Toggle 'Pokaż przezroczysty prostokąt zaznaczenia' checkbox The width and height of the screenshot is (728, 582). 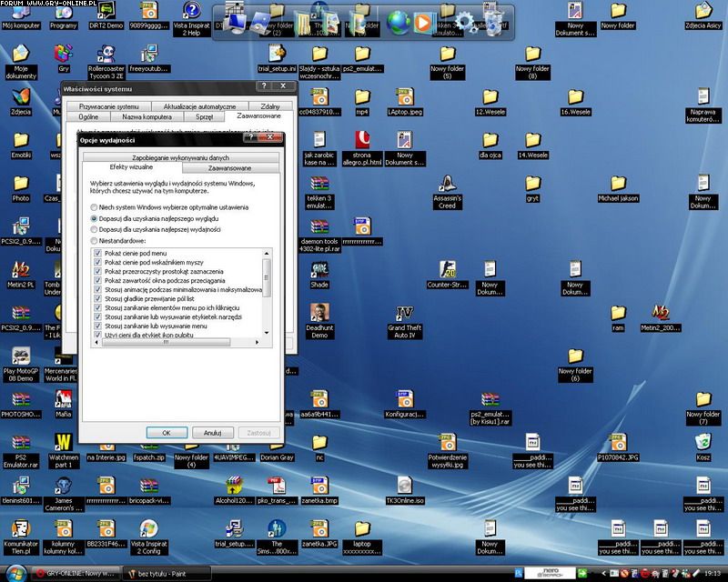97,272
